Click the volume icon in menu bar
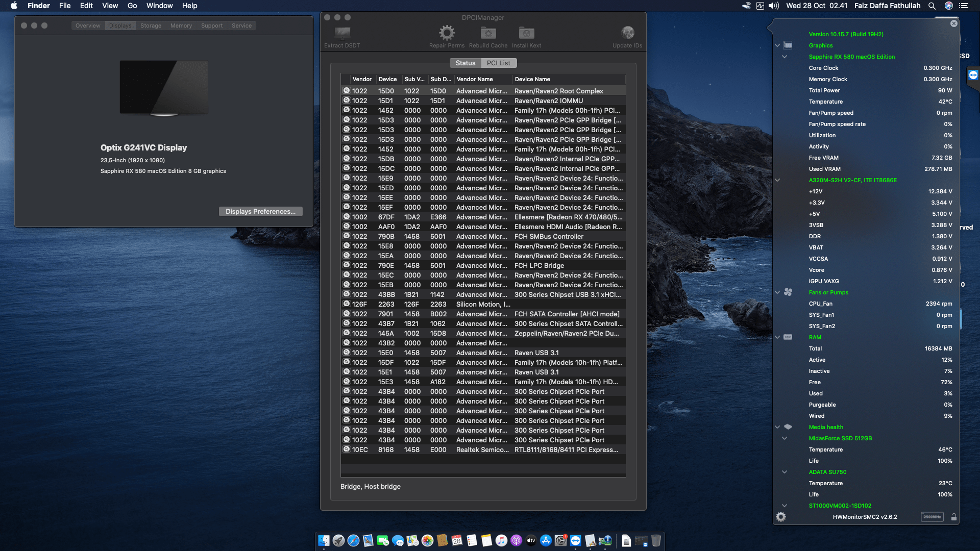The image size is (980, 551). click(x=774, y=6)
